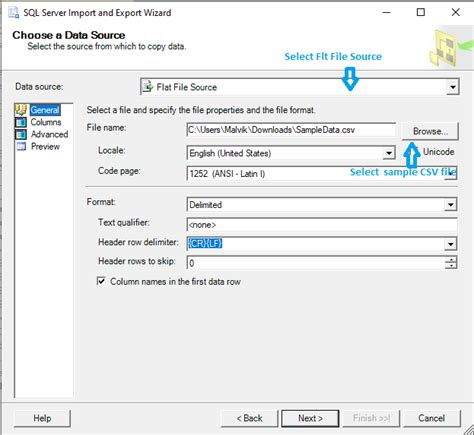
Task: Expand the Format dropdown
Action: [x=450, y=204]
